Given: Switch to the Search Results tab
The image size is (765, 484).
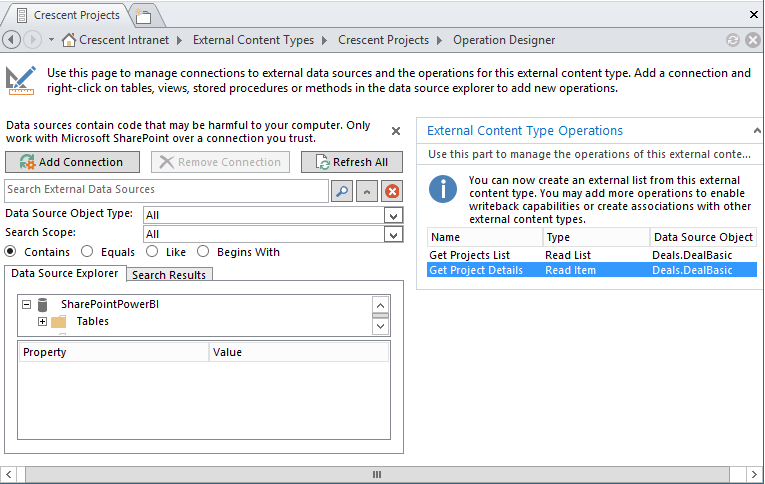Looking at the screenshot, I should (x=169, y=275).
